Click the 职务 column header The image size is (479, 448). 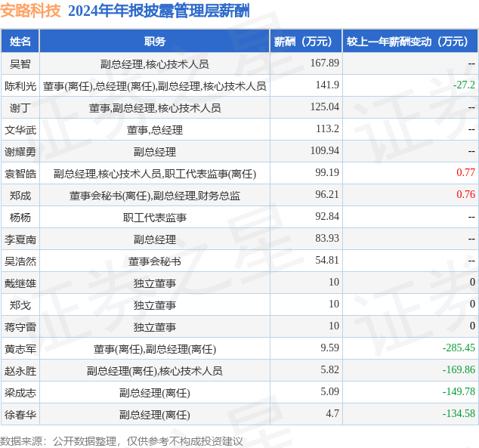tap(155, 42)
